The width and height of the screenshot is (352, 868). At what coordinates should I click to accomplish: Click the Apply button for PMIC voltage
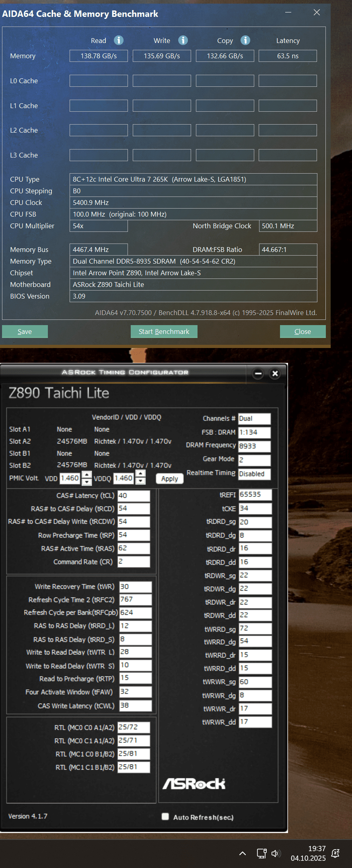[169, 479]
